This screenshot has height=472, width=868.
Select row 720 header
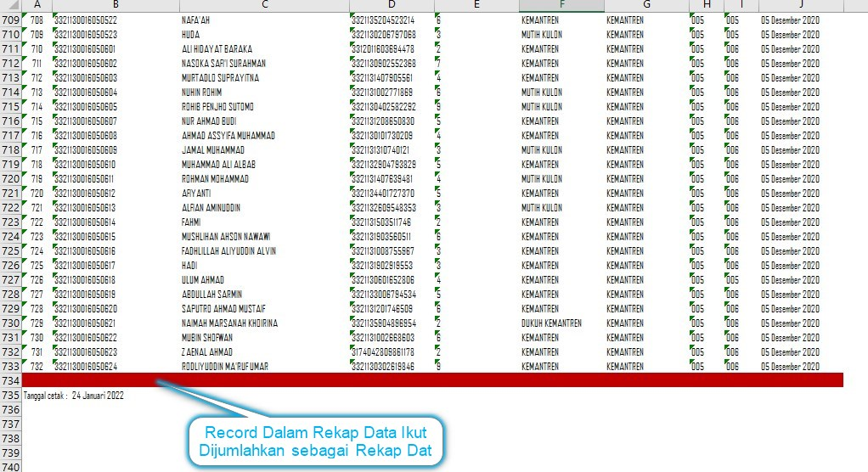click(10, 179)
